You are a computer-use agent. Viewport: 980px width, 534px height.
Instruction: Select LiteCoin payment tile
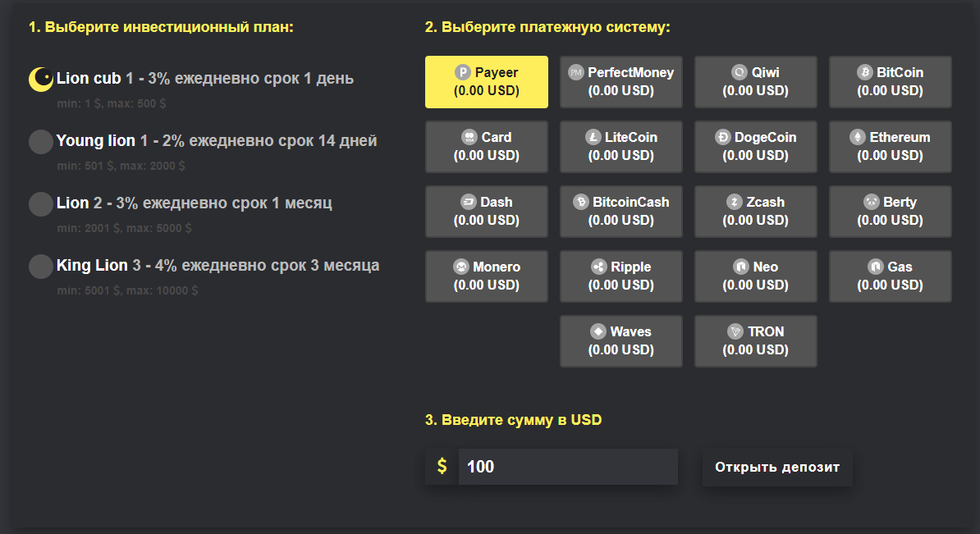621,147
